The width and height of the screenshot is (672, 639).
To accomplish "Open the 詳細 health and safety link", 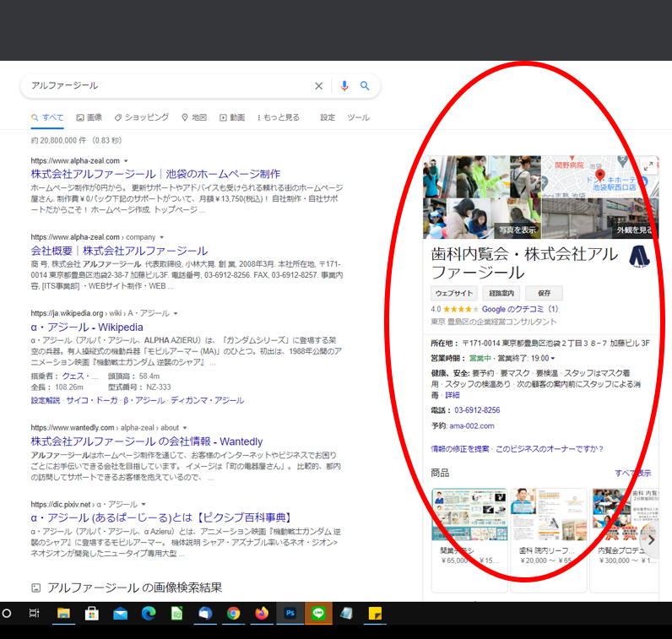I will (453, 395).
